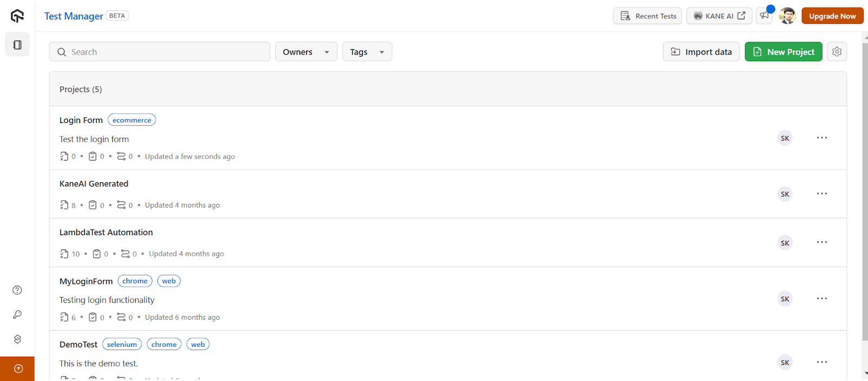
Task: Click the orange upload arrow icon
Action: click(18, 369)
